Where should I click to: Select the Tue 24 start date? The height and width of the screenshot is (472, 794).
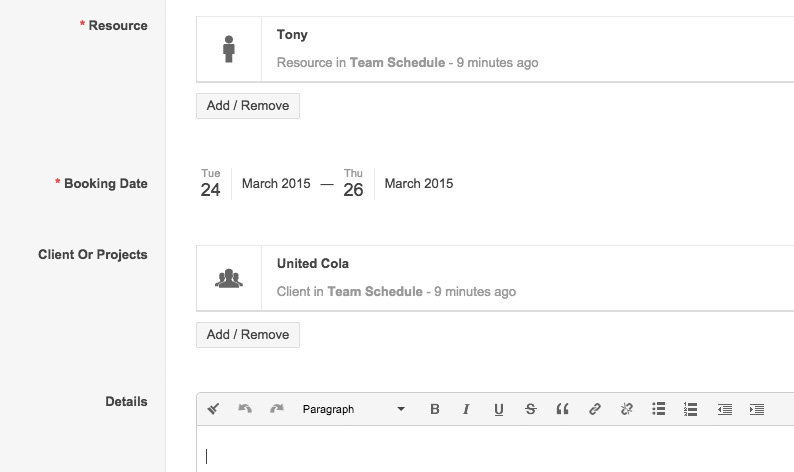coord(211,184)
